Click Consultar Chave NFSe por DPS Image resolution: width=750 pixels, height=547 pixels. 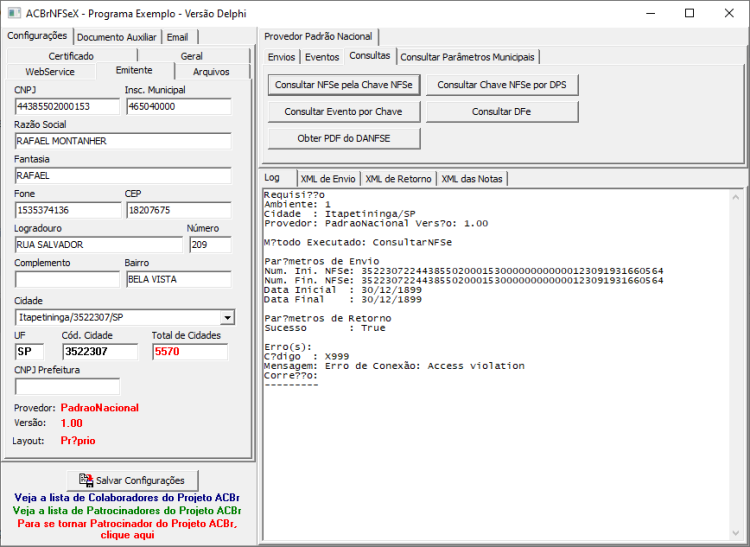pyautogui.click(x=502, y=85)
